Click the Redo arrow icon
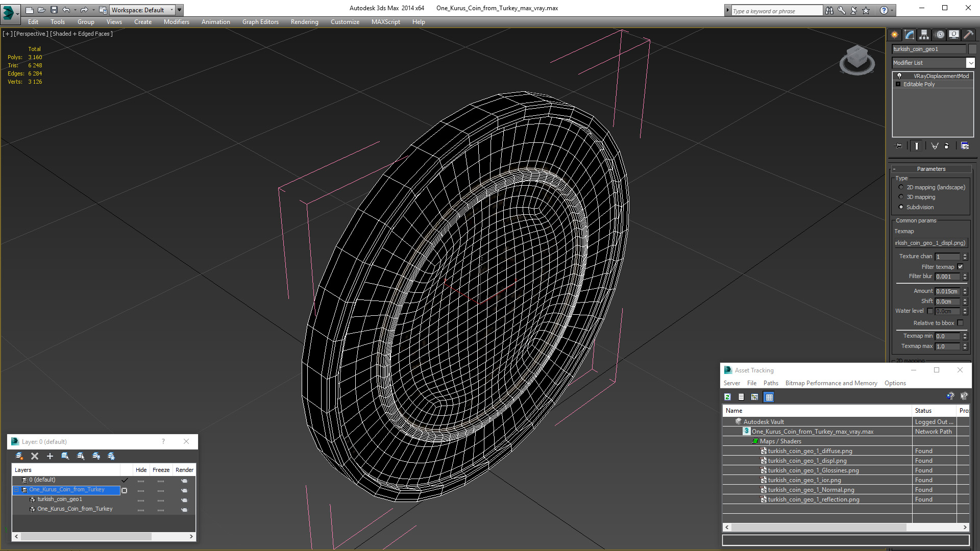The height and width of the screenshot is (551, 980). click(x=84, y=10)
